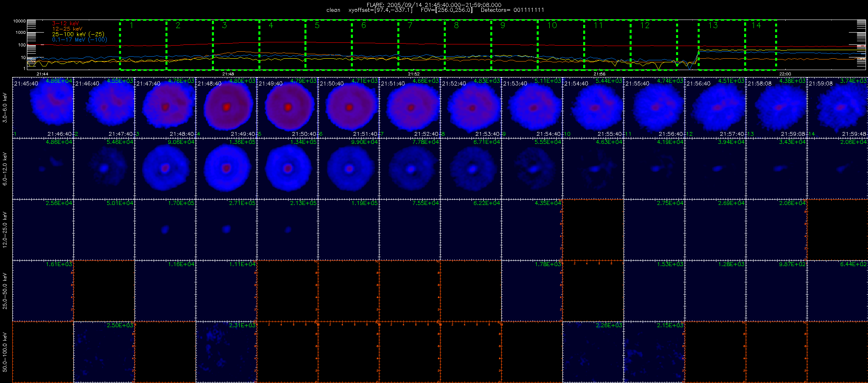Click the FLARE 2005/09/14 title line
Image resolution: width=868 pixels, height=383 pixels.
click(434, 5)
